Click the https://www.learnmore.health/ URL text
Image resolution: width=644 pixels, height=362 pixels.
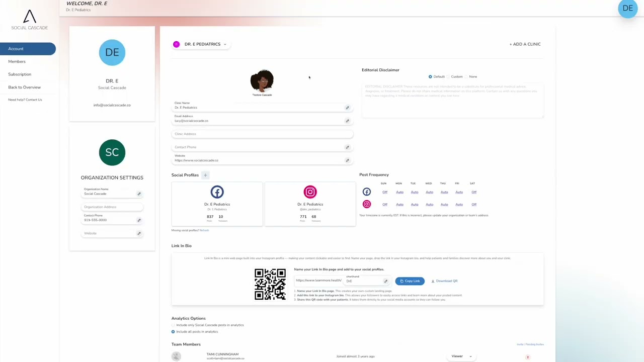point(318,281)
